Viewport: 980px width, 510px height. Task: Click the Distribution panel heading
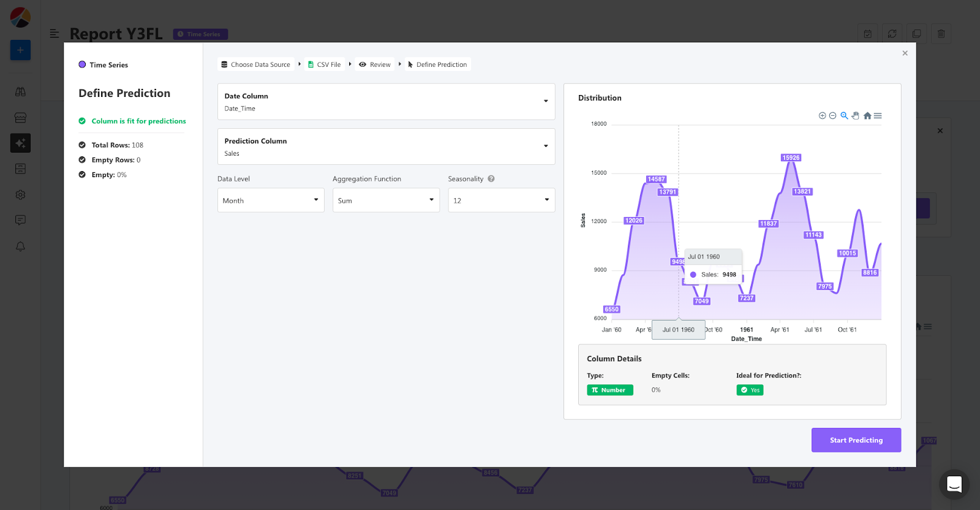(600, 98)
